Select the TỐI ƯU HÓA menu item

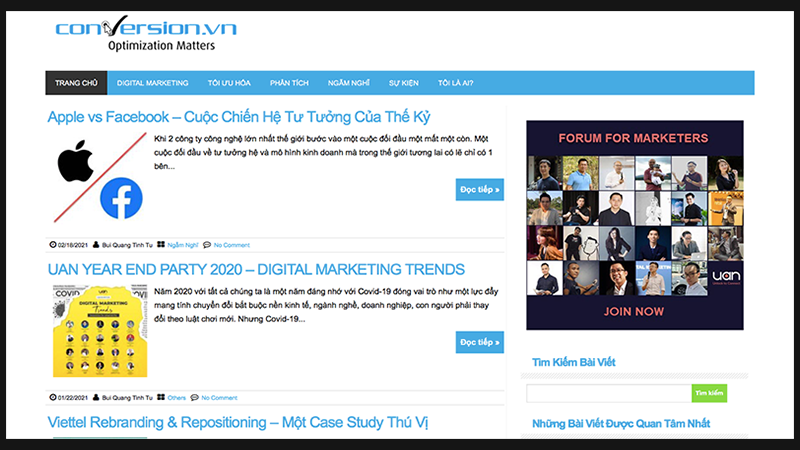[x=229, y=83]
